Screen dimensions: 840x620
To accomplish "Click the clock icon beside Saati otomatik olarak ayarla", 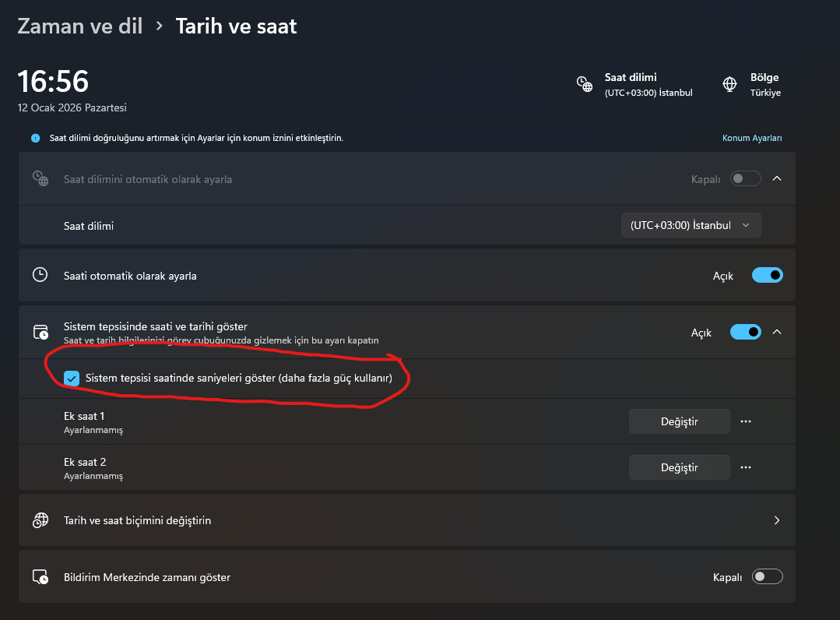I will (x=40, y=275).
